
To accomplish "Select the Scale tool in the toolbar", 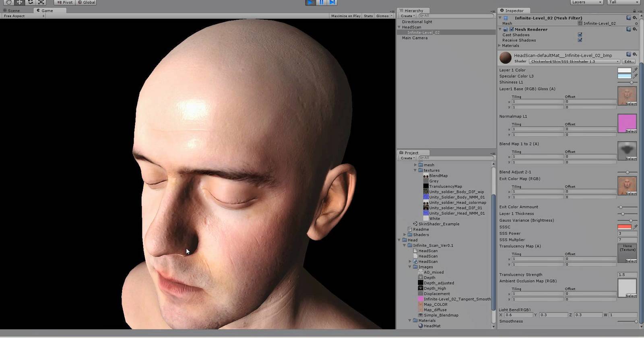I will pos(41,2).
